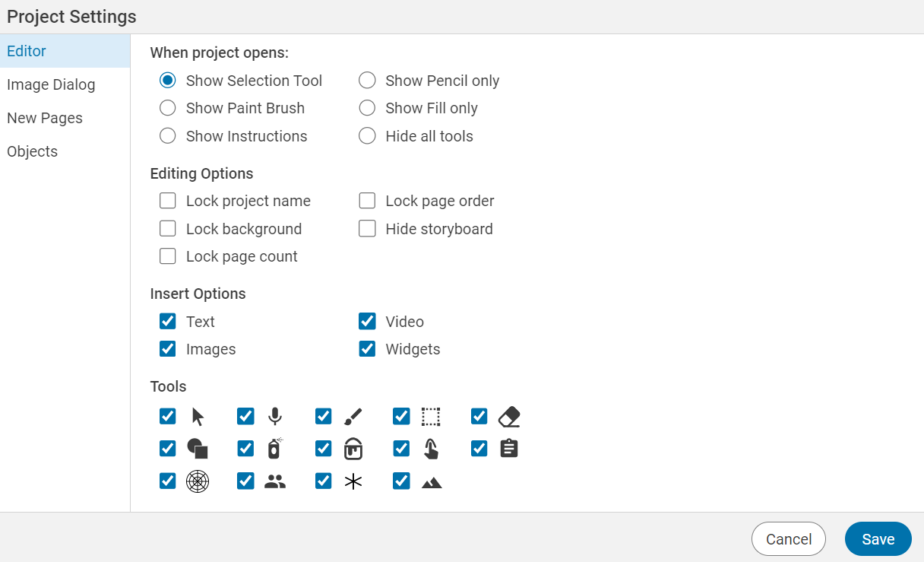The image size is (924, 562).
Task: Click the microphone tool icon
Action: (x=275, y=417)
